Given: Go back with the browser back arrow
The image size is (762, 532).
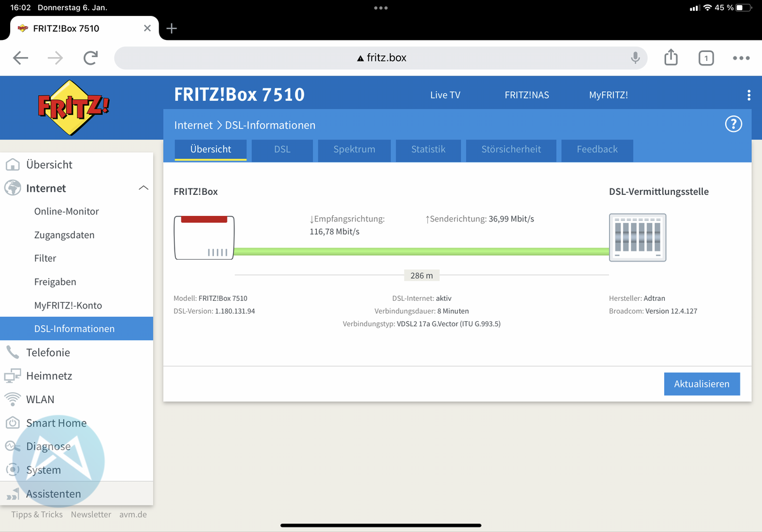Looking at the screenshot, I should 21,58.
